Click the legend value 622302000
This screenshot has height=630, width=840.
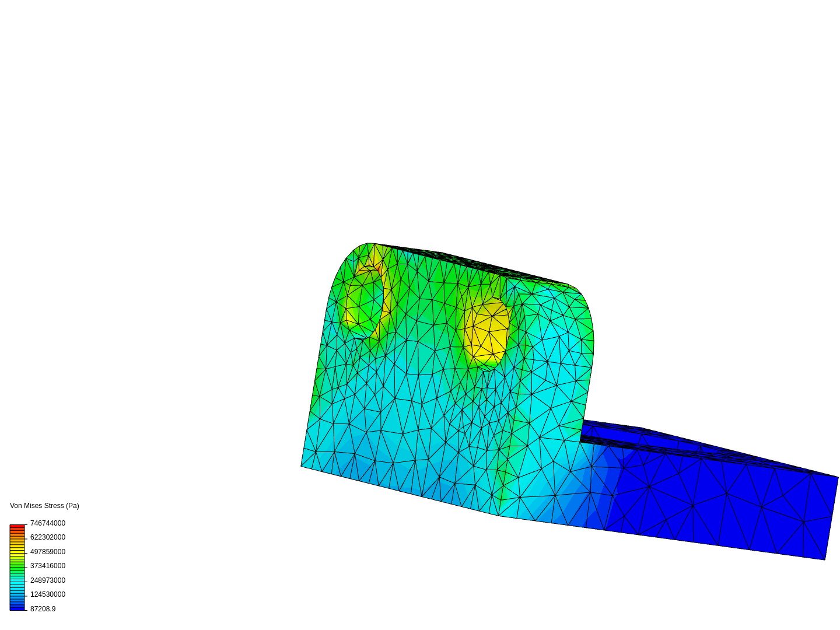[48, 537]
